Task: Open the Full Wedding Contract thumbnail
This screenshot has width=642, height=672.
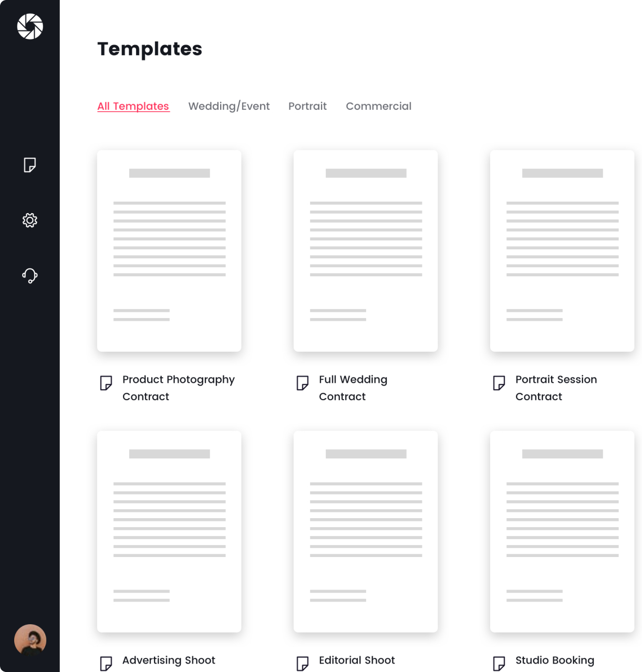Action: coord(366,251)
